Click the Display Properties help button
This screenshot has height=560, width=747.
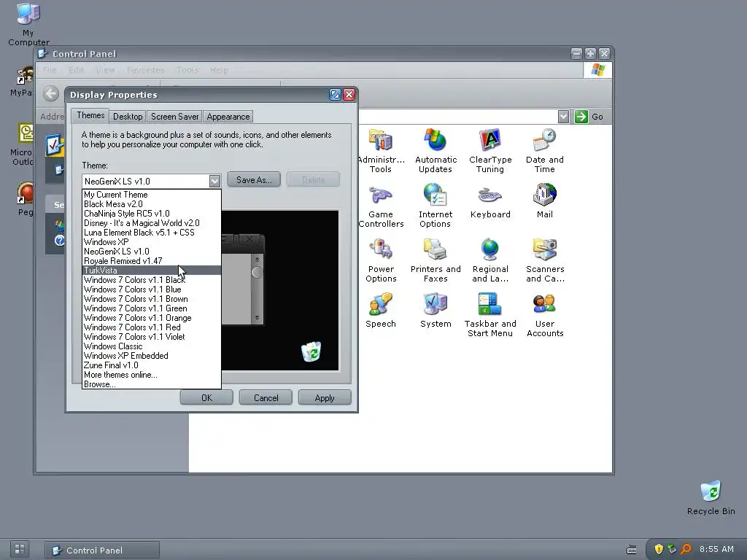(335, 95)
